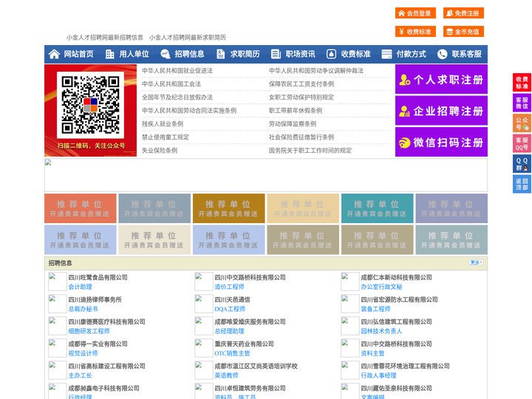Image resolution: width=532 pixels, height=399 pixels.
Task: Click the chat icon beside 招聘信息
Action: pyautogui.click(x=166, y=54)
